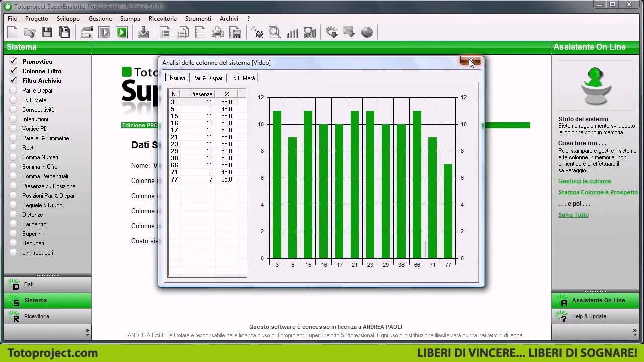Click the alarm clock chart toolbar icon
This screenshot has height=362, width=644.
310,33
